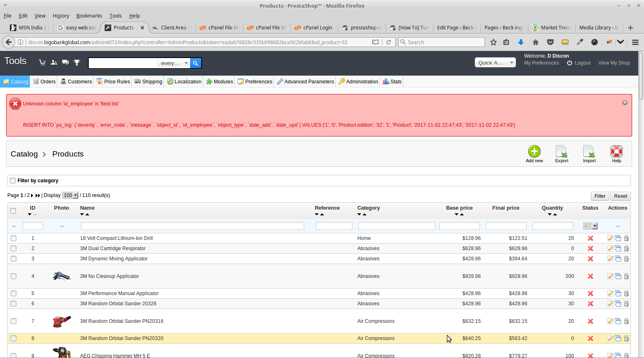This screenshot has width=644, height=358.
Task: Tick the checkbox for product row 4
Action: point(13,276)
